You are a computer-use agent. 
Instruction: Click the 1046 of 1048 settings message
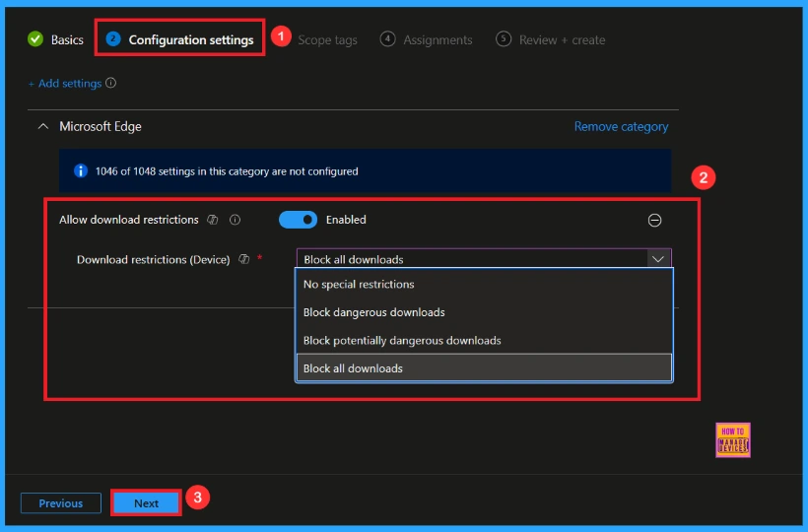click(227, 171)
